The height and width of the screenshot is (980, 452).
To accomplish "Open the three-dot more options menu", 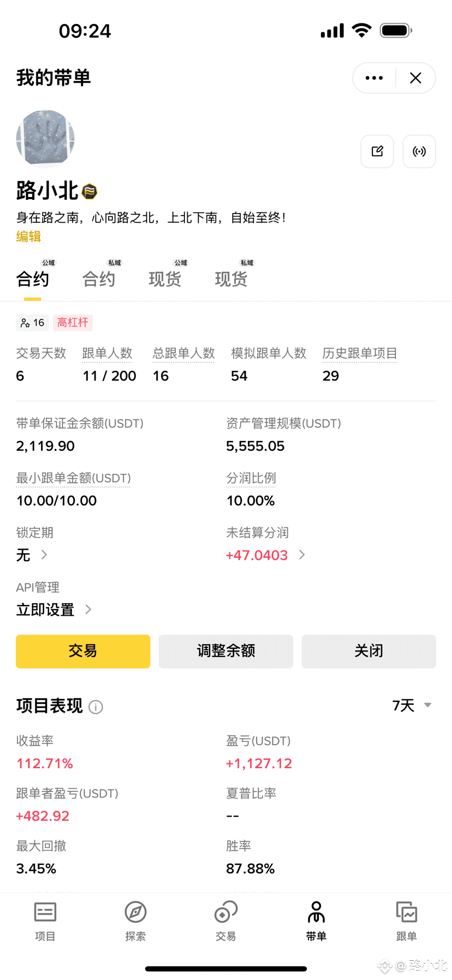I will 374,78.
